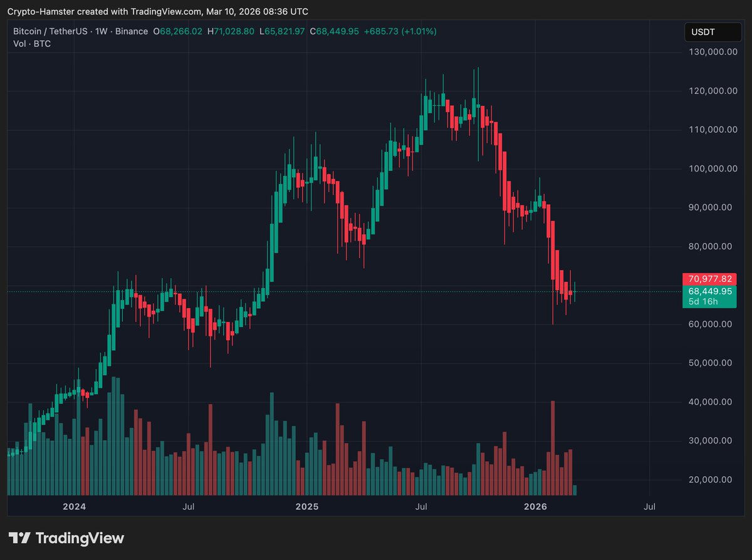Click the red 70,977.82 price label
Viewport: 752px width, 560px height.
point(709,279)
